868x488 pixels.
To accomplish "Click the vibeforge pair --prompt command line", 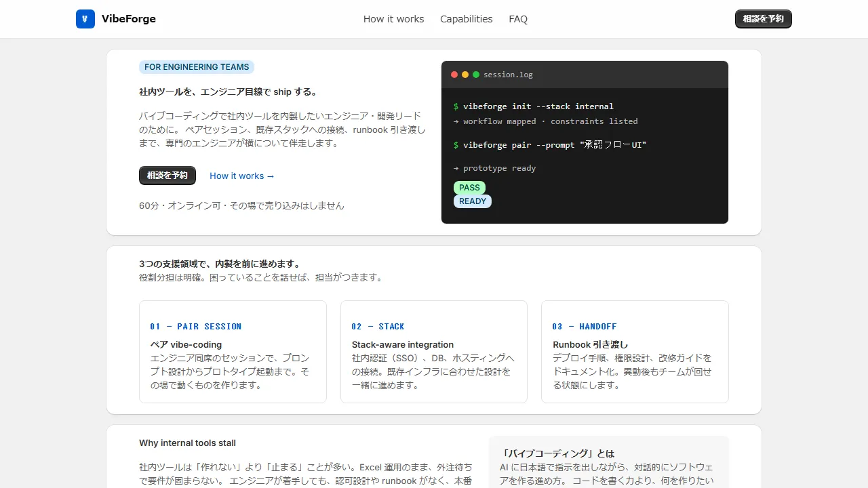I will click(x=550, y=145).
